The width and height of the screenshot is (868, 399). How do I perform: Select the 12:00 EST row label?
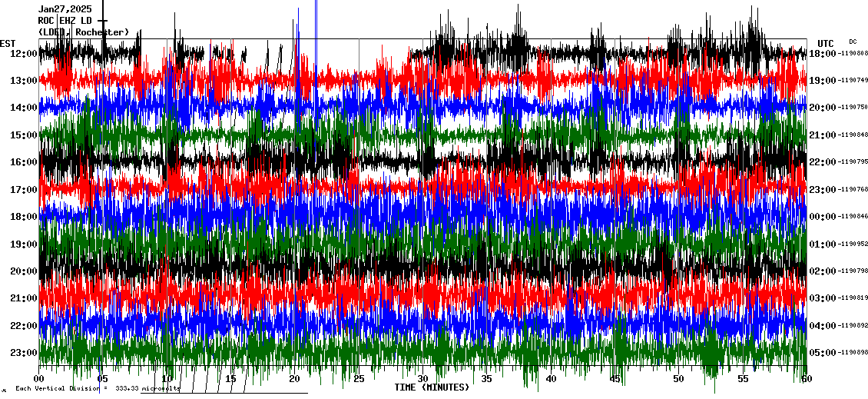[24, 54]
